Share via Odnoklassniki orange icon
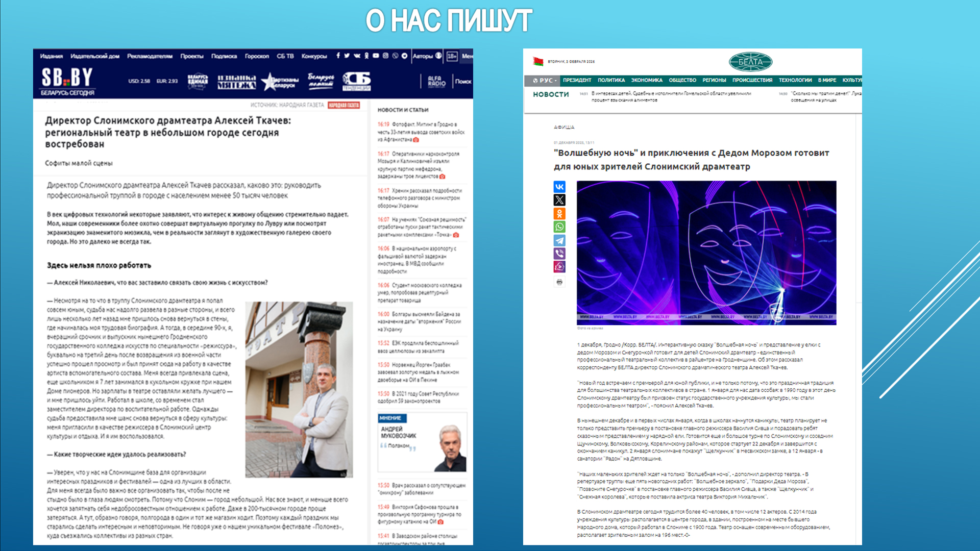 pyautogui.click(x=559, y=213)
